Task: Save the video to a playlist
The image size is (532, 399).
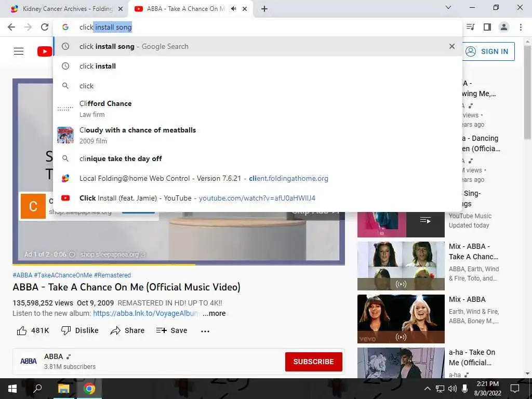Action: click(171, 330)
